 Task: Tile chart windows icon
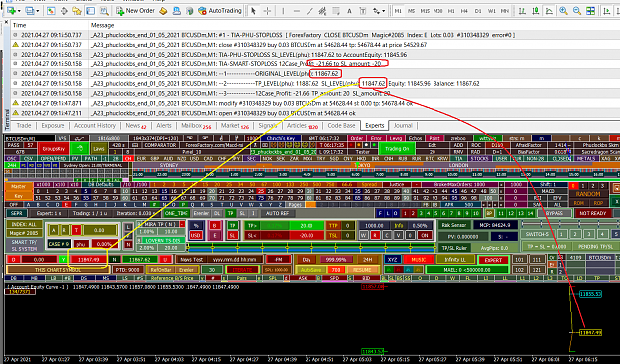coord(591,11)
